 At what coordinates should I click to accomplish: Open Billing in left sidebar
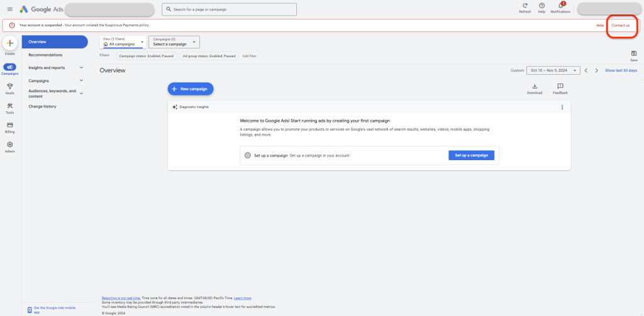click(x=10, y=125)
